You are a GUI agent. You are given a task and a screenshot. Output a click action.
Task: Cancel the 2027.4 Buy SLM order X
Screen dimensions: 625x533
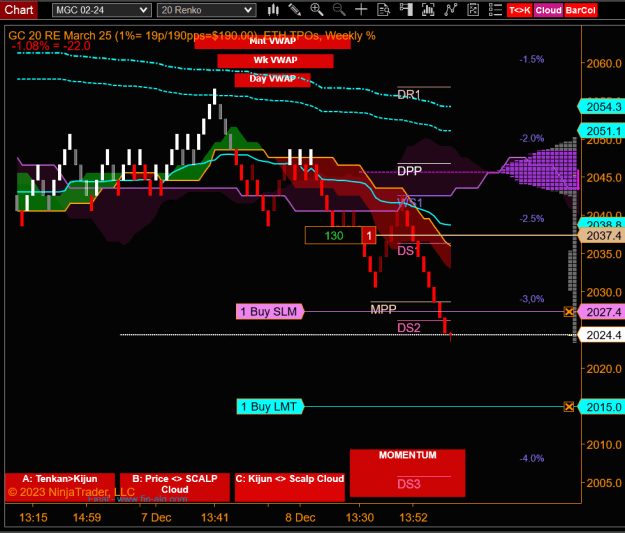[x=569, y=312]
